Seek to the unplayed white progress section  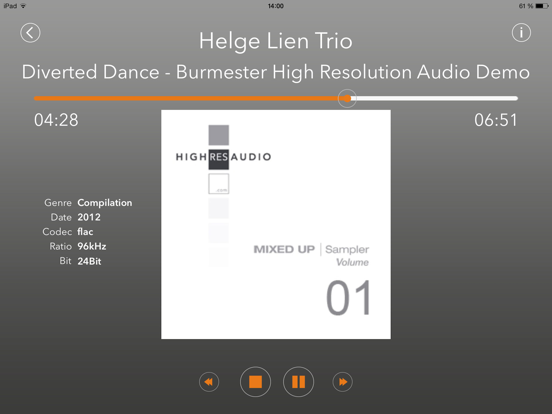[437, 99]
